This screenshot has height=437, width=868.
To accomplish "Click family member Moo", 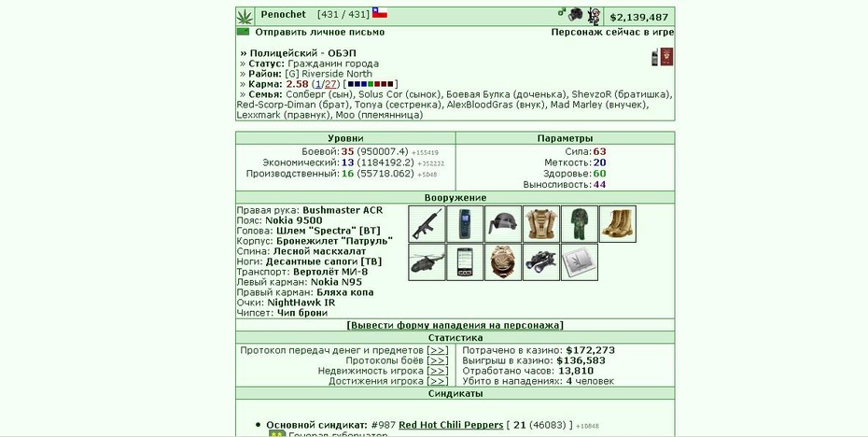I will pos(343,115).
